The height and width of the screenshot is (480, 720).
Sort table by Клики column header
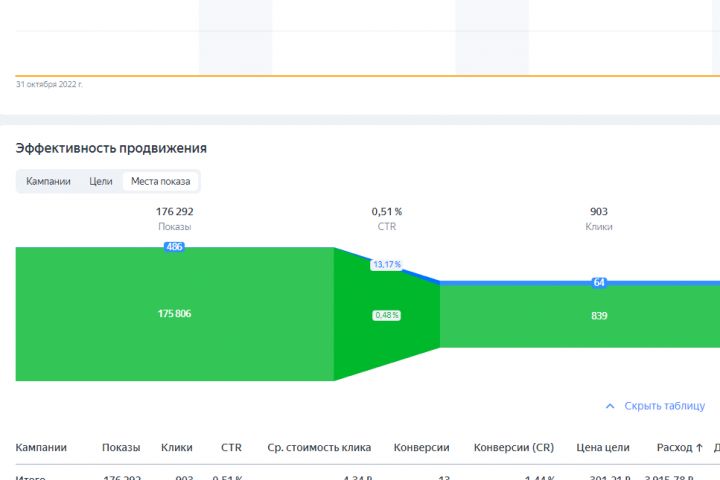pyautogui.click(x=176, y=447)
